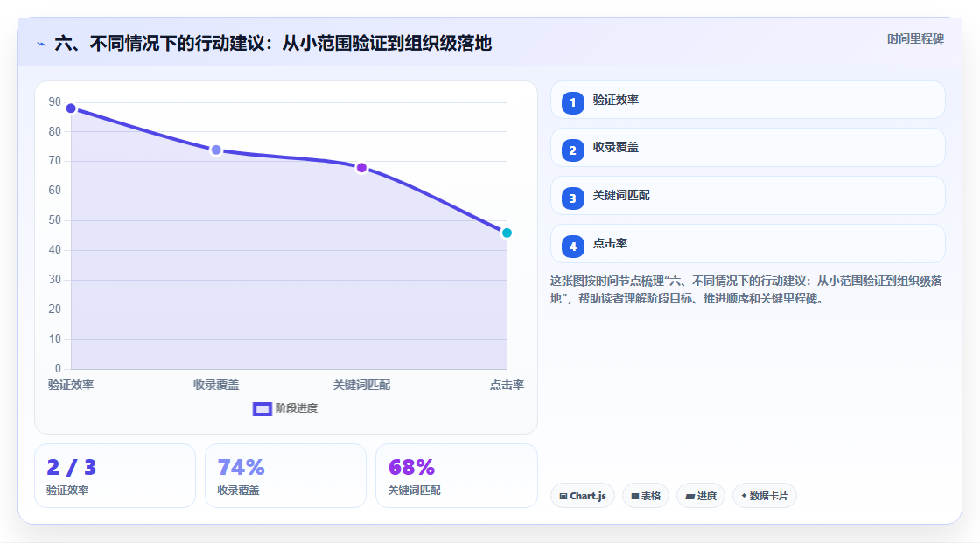Click the number 1 badge for 验证效率
The width and height of the screenshot is (980, 543).
click(572, 102)
